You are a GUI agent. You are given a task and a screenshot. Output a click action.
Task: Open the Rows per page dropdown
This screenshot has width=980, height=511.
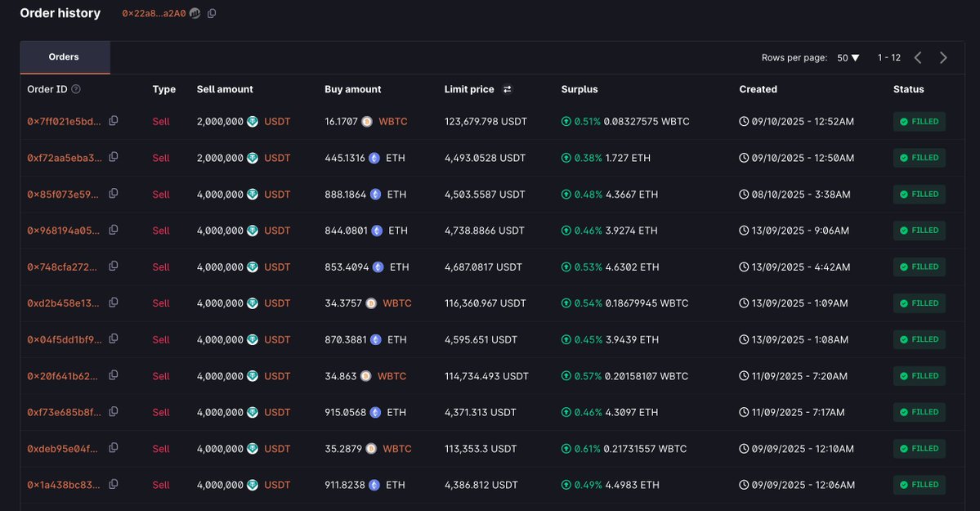848,58
